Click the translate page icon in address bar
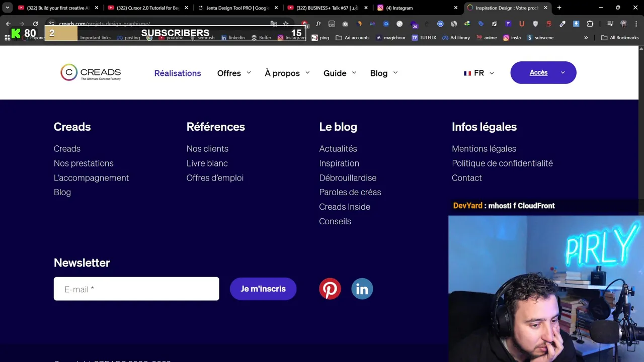 [273, 24]
